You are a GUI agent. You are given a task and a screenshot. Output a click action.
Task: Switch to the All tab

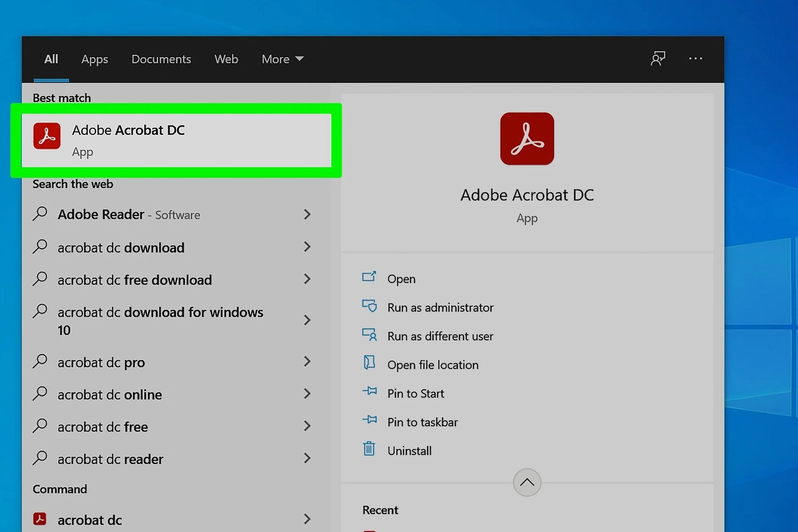pos(51,59)
